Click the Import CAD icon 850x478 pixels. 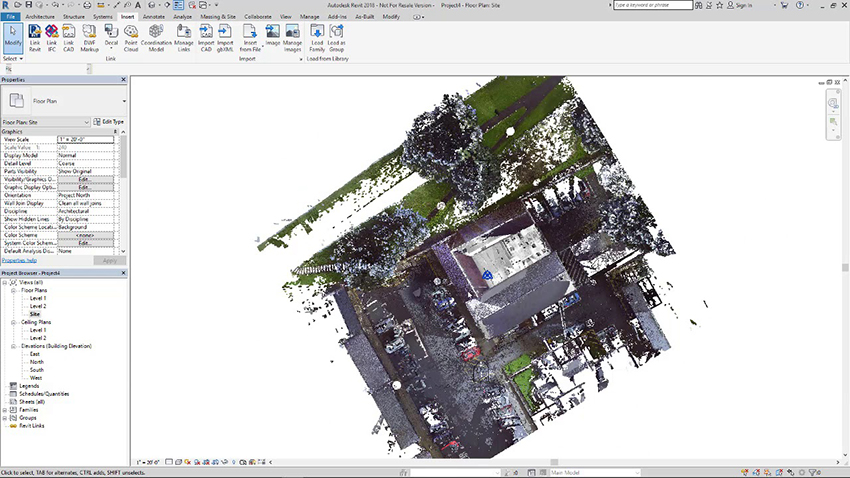[x=206, y=37]
